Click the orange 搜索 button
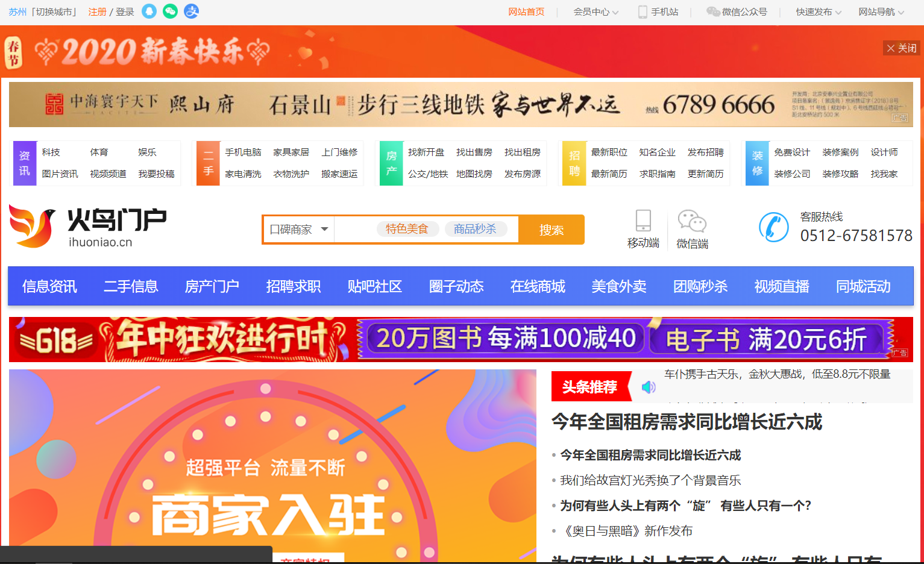Image resolution: width=924 pixels, height=564 pixels. click(552, 230)
